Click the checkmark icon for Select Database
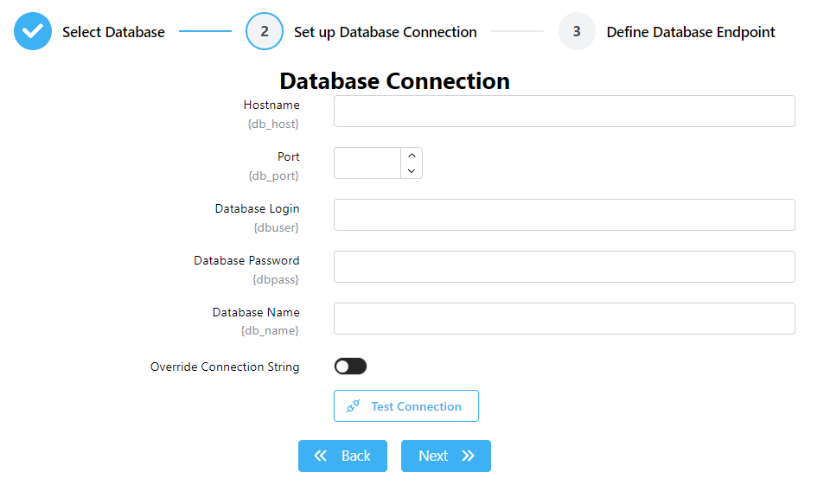This screenshot has width=830, height=504. (x=33, y=32)
